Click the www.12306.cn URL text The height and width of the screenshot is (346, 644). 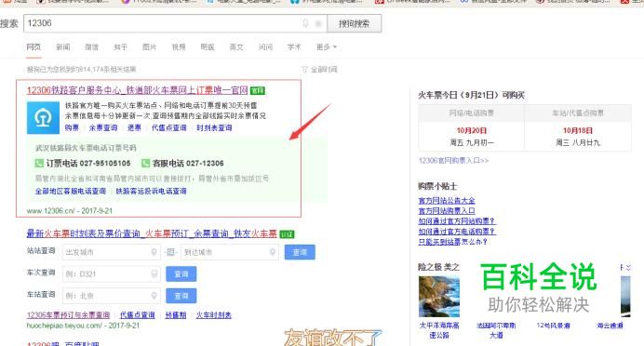point(51,211)
